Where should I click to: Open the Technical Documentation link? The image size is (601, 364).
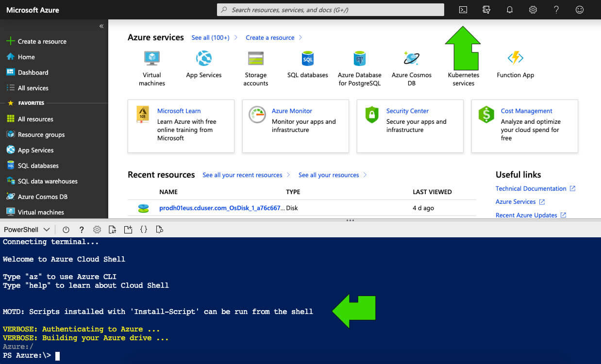531,188
